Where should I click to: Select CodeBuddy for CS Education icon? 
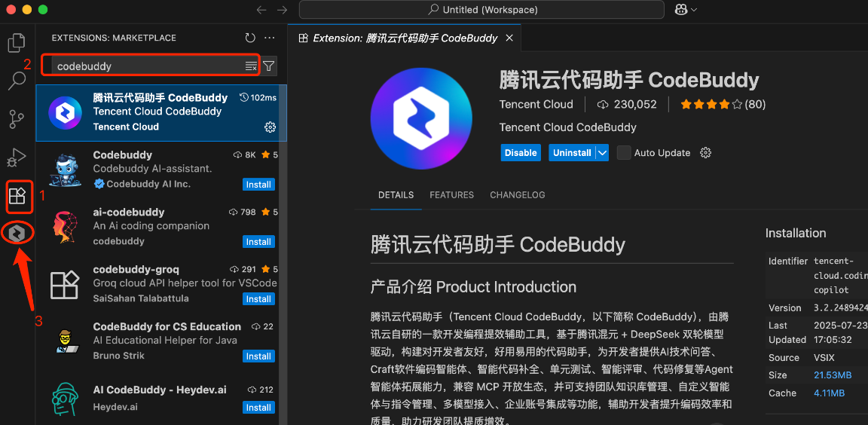coord(66,341)
